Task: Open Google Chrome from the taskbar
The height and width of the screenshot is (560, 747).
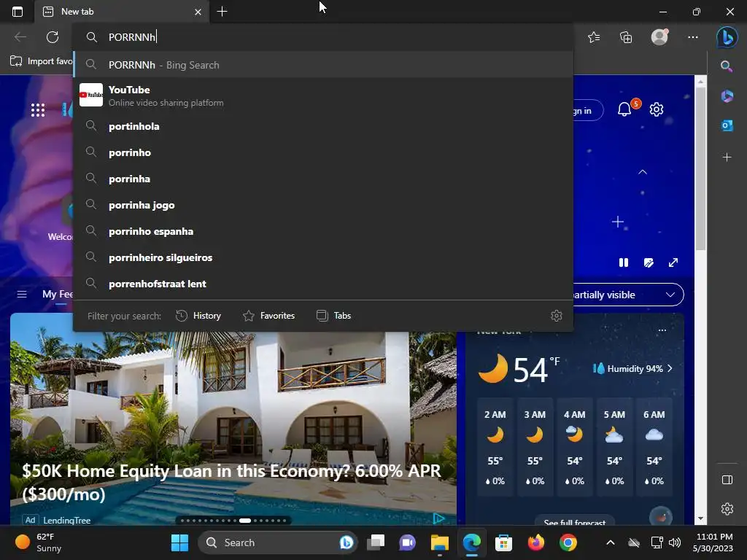Action: [568, 542]
